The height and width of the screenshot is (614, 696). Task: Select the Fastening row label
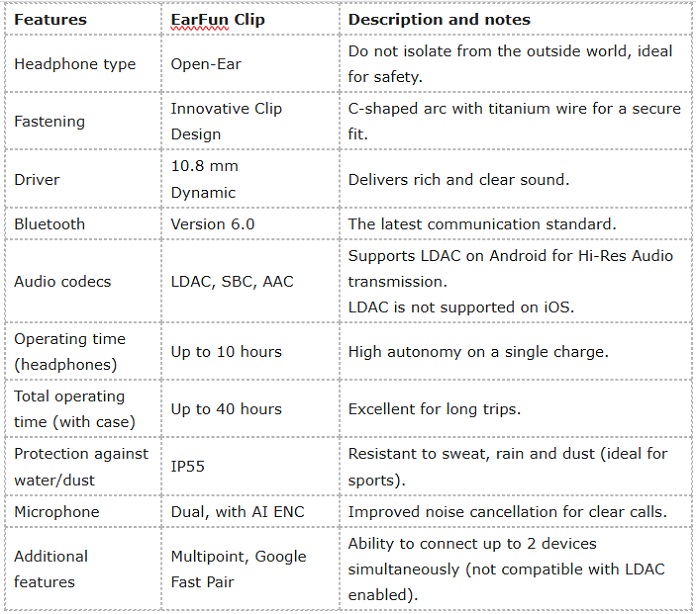(83, 121)
